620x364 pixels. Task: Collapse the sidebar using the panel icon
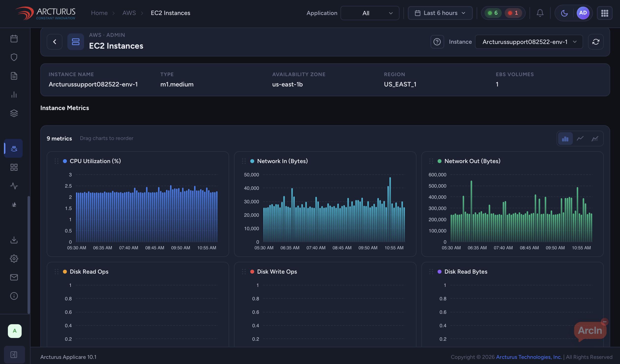[14, 355]
